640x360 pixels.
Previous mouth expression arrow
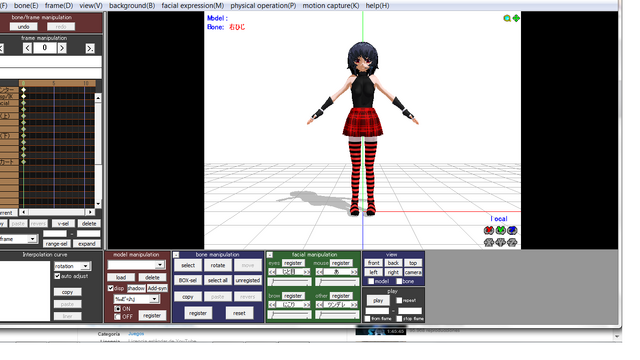click(x=320, y=272)
